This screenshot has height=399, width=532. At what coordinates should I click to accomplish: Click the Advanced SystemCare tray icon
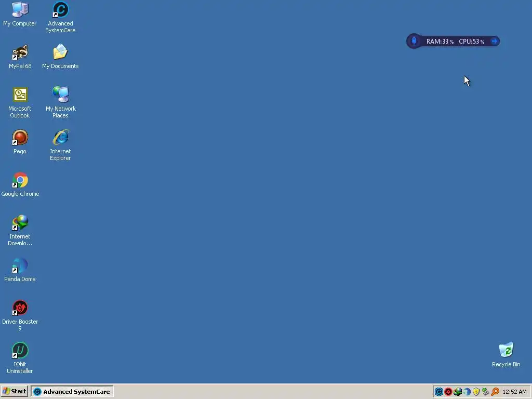(438, 392)
